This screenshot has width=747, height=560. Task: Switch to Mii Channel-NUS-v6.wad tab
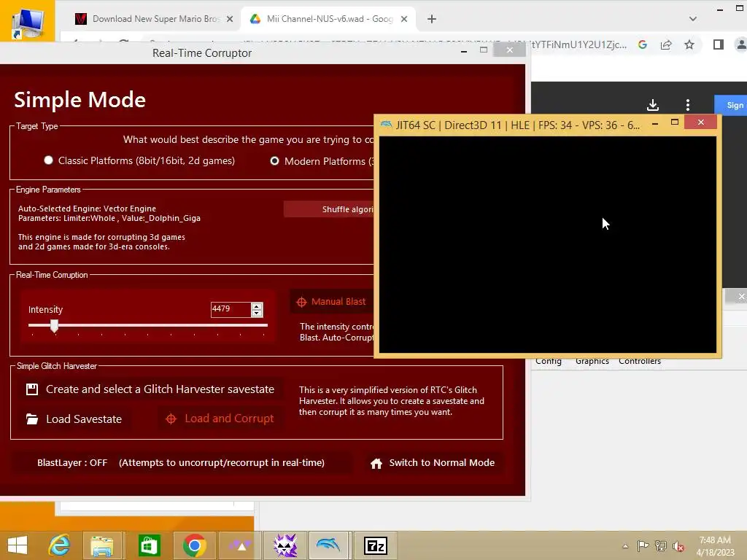pos(328,19)
